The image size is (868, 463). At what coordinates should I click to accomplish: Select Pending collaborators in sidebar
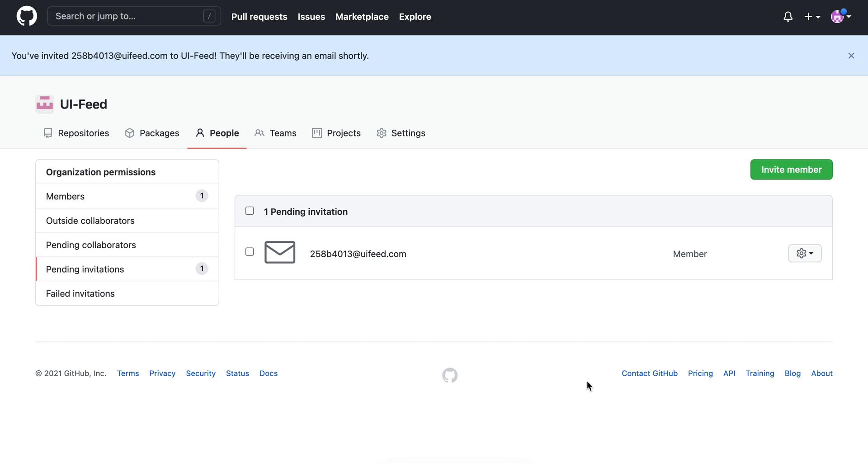(127, 245)
